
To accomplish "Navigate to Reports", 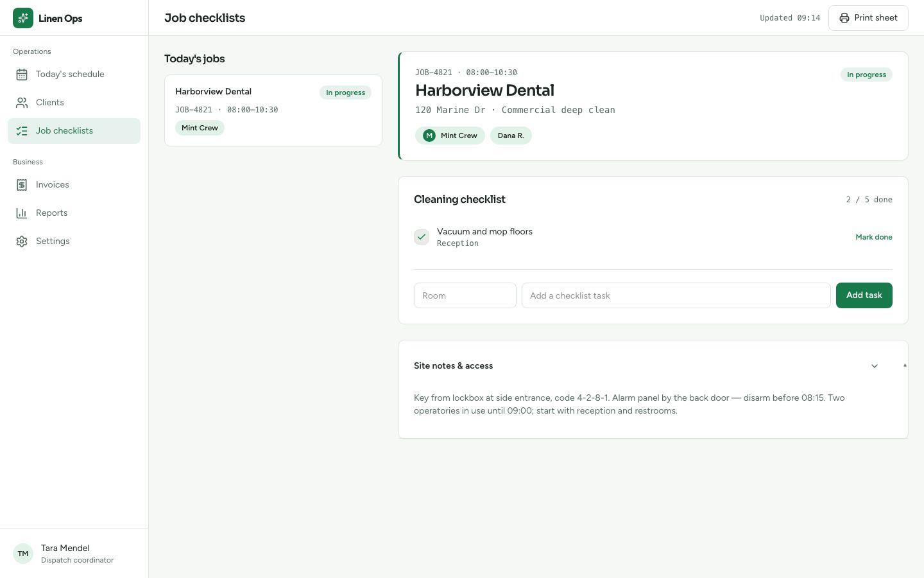I will point(74,213).
